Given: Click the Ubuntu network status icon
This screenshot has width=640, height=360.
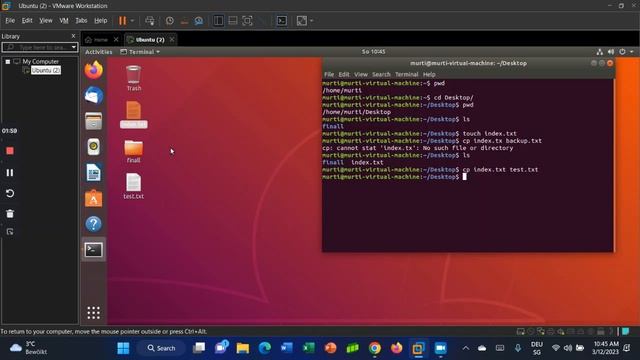Looking at the screenshot, I should [x=600, y=52].
